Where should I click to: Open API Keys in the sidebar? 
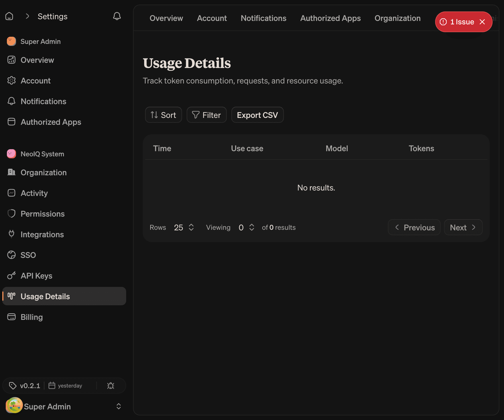coord(64,275)
